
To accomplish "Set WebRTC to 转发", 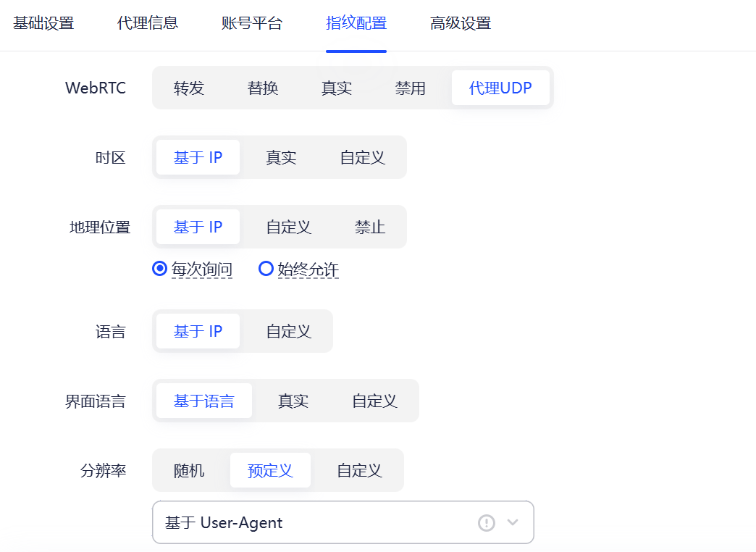I will 189,88.
